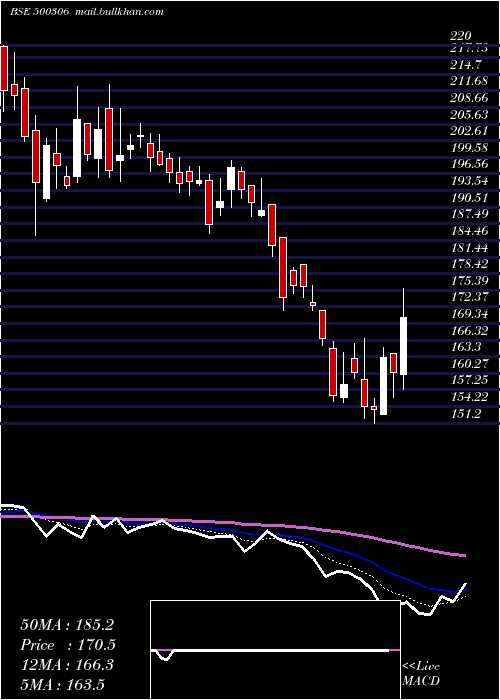Click the 181.44 price axis label
500x700 pixels.
[x=469, y=248]
